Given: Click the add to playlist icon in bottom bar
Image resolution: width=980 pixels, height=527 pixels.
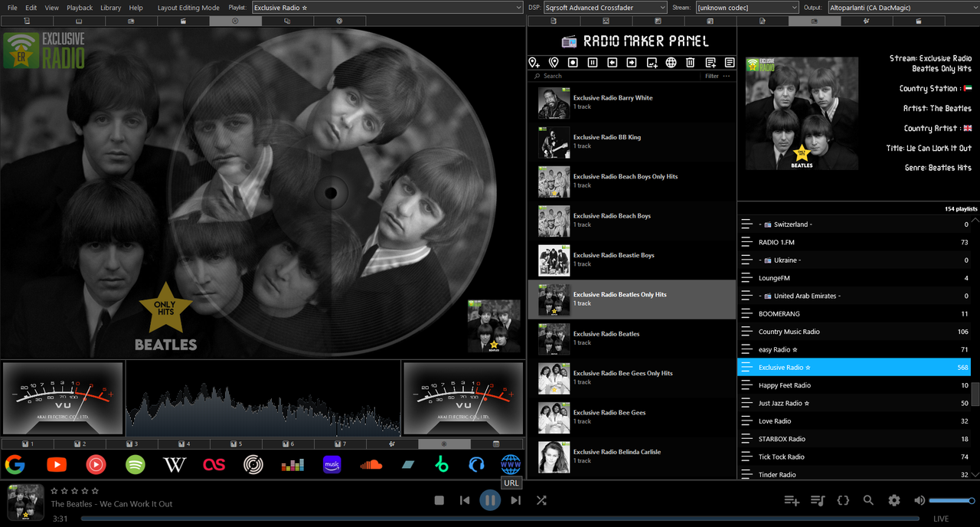Looking at the screenshot, I should (x=792, y=500).
